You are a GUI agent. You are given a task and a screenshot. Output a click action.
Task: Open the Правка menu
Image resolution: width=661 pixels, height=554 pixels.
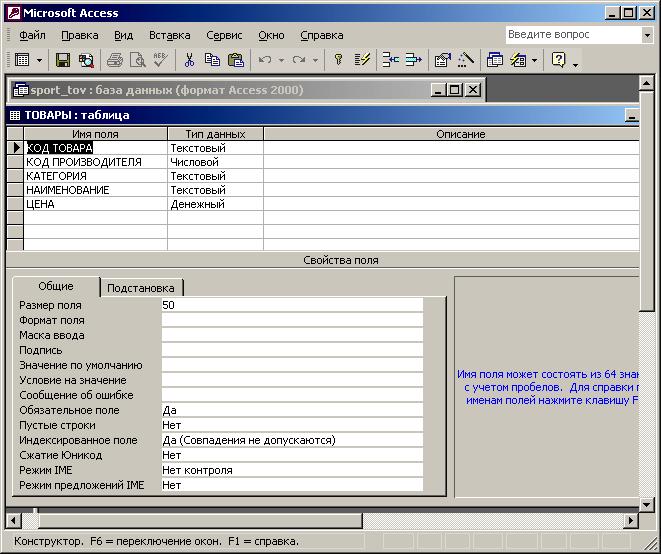point(80,35)
